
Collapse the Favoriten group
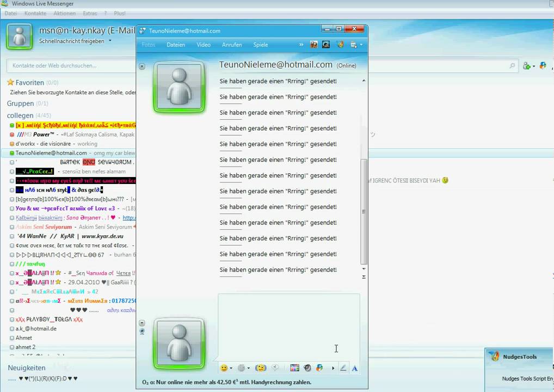click(x=30, y=82)
